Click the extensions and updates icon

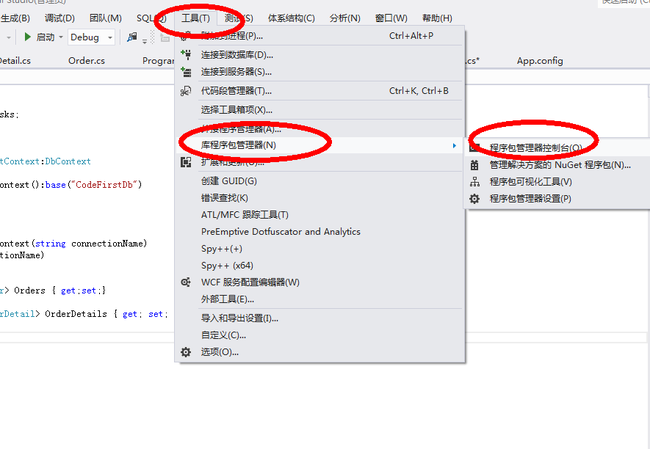click(x=186, y=162)
